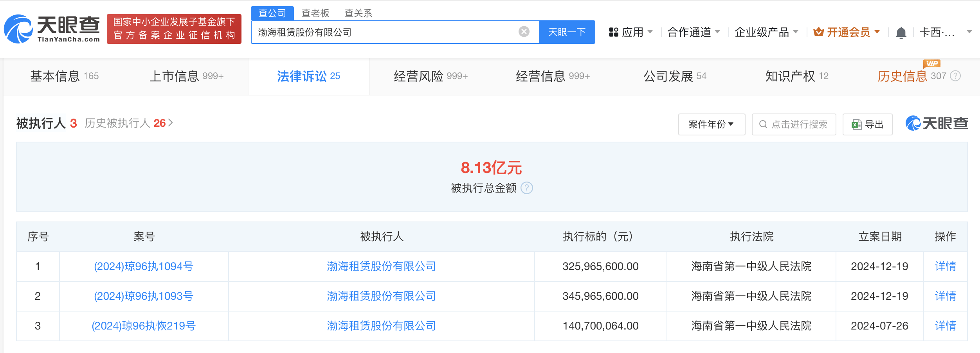The image size is (980, 353).
Task: Click the magnifier icon in case search
Action: (x=763, y=124)
